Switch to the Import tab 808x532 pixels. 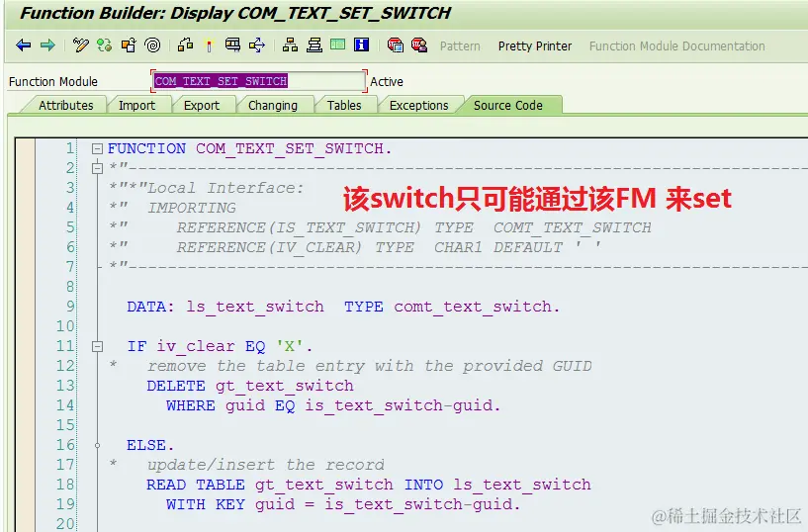(136, 105)
